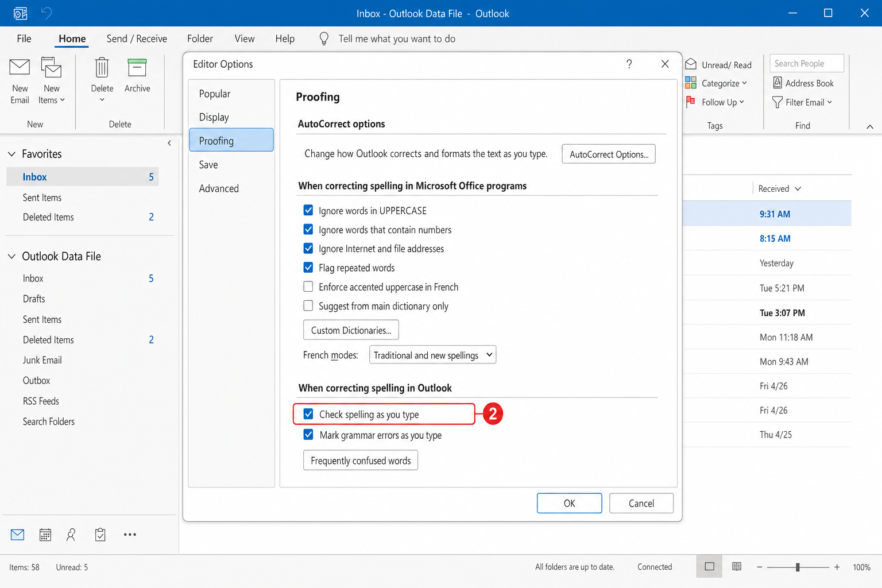Click the Tell me lightbulb icon
Image resolution: width=882 pixels, height=588 pixels.
coord(324,38)
